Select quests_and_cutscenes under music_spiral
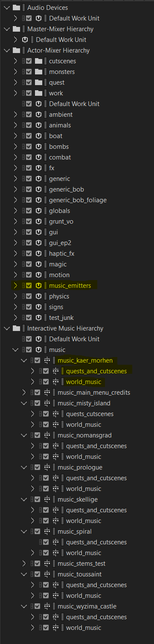Viewport: 154px width, 644px height. 96,542
